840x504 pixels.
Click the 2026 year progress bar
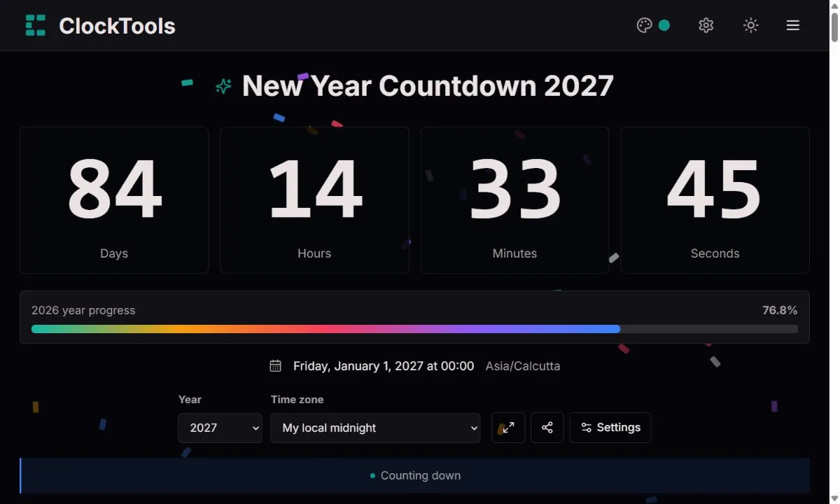(x=414, y=329)
